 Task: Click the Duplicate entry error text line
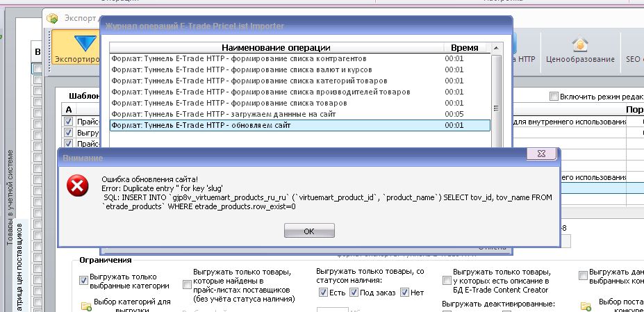(x=162, y=188)
